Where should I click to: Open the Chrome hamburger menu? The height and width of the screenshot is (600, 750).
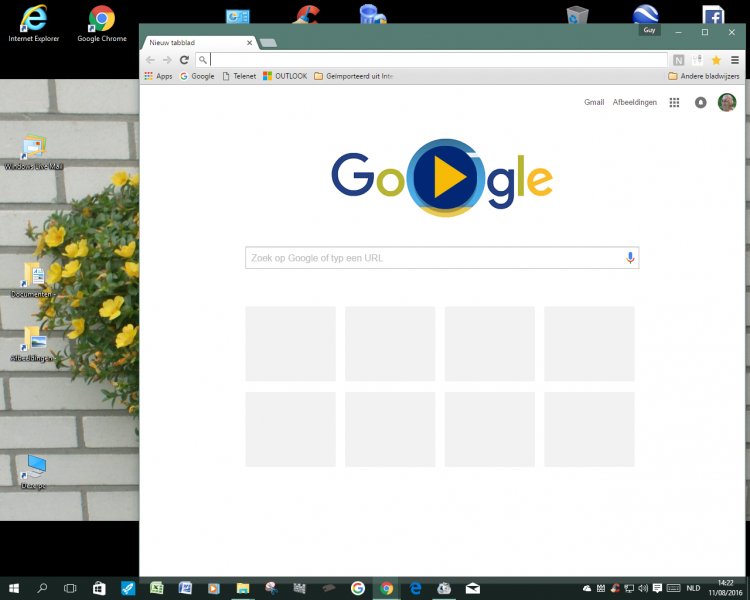735,60
